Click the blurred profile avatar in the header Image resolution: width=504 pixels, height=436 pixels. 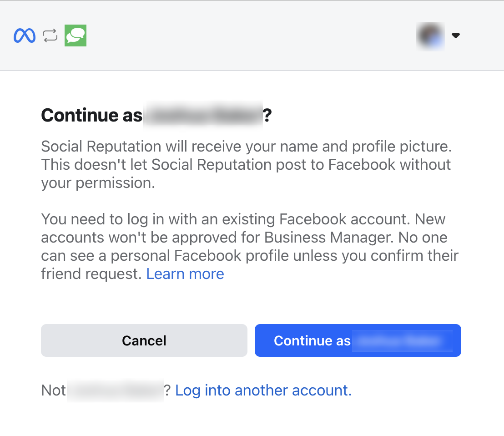pos(430,36)
